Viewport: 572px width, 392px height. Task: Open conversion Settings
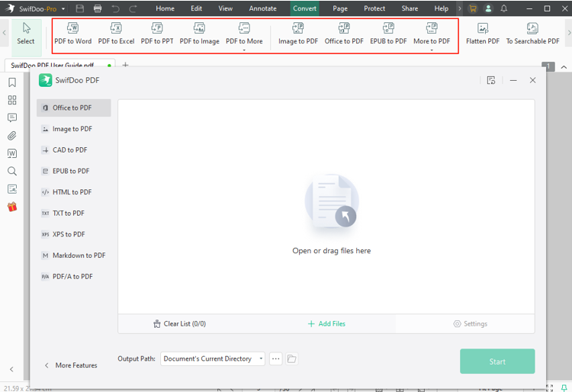(x=471, y=324)
